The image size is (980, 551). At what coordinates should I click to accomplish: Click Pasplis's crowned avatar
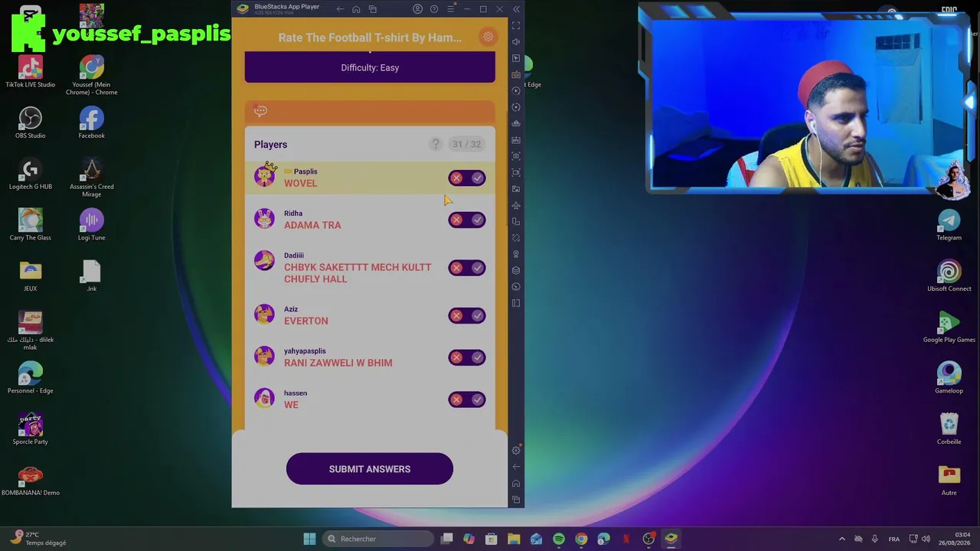coord(265,176)
